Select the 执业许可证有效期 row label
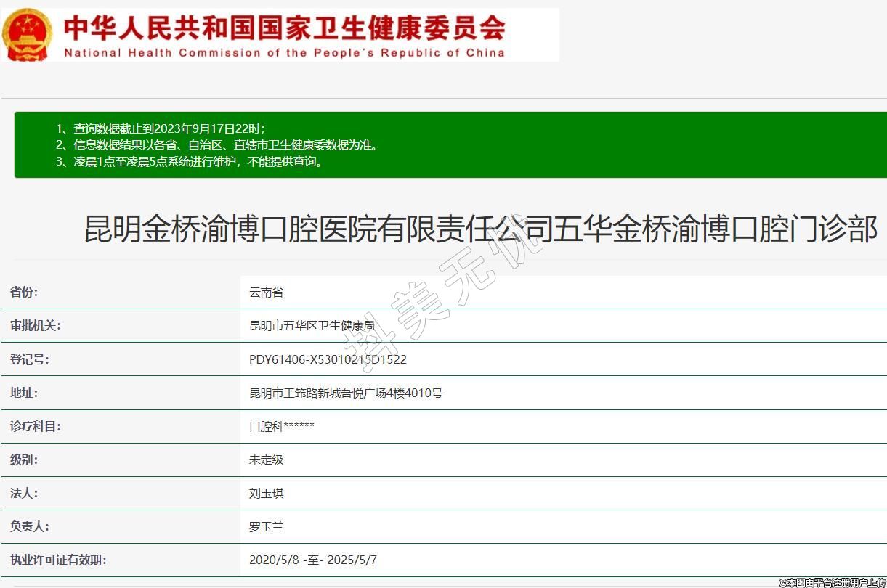887x588 pixels. coord(58,560)
